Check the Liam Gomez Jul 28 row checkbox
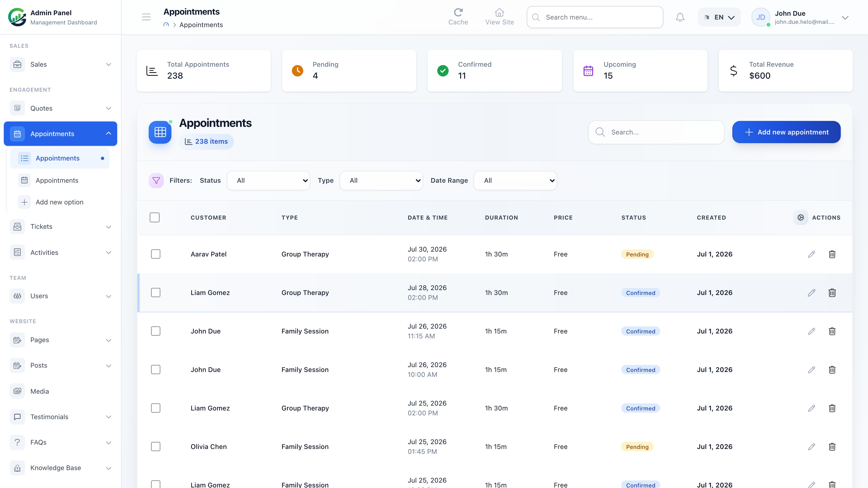Screen dimensions: 868x488 (x=156, y=292)
